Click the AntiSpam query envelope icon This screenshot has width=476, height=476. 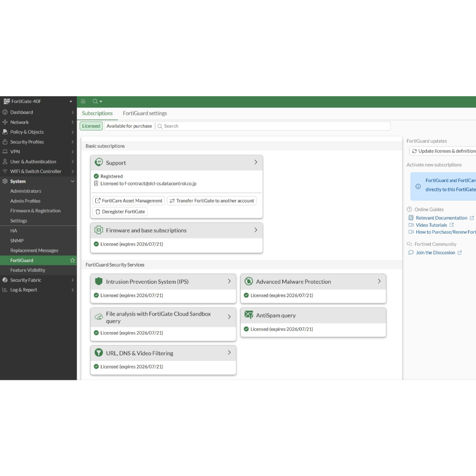(249, 315)
